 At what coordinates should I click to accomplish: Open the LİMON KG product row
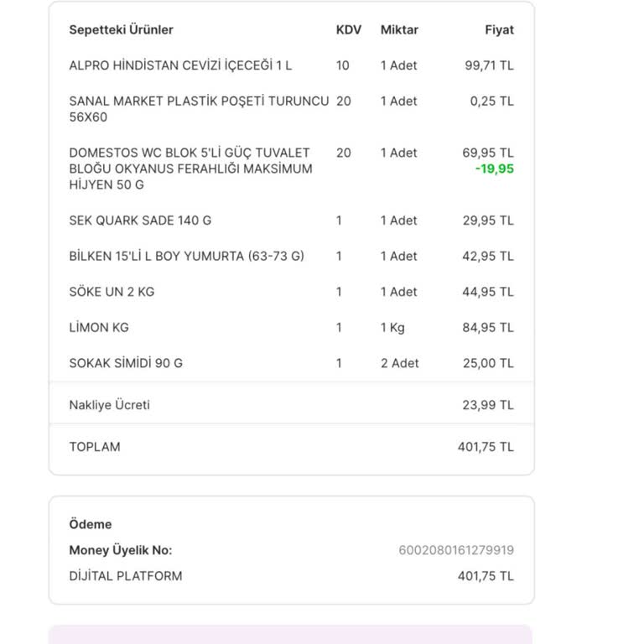(99, 327)
